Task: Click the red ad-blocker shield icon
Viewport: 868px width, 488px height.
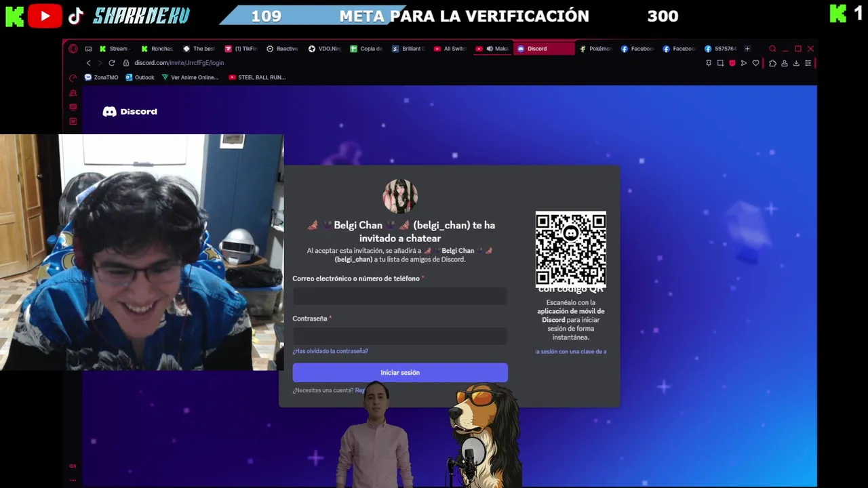Action: (x=732, y=63)
